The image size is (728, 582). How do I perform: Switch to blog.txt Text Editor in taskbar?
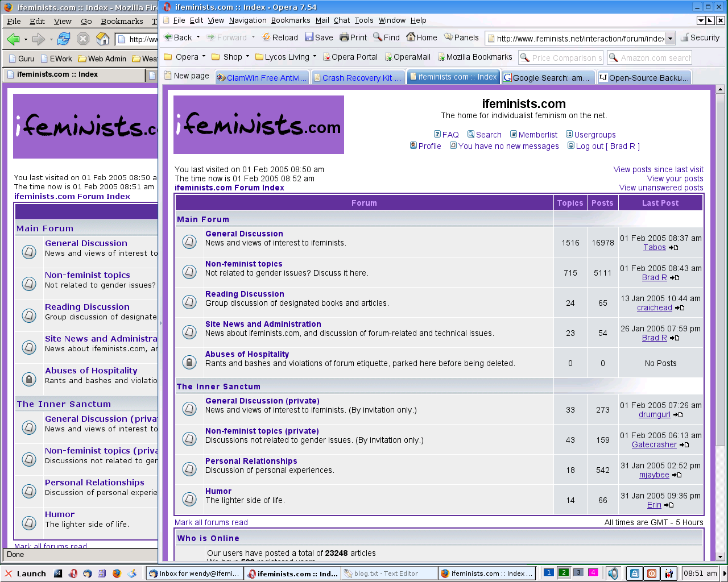click(390, 573)
